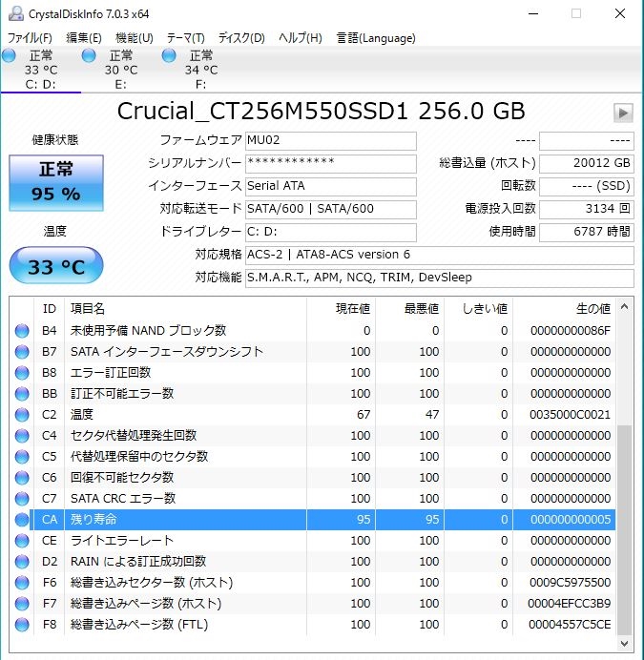
Task: Select the ライトエラーレート row
Action: pos(313,541)
